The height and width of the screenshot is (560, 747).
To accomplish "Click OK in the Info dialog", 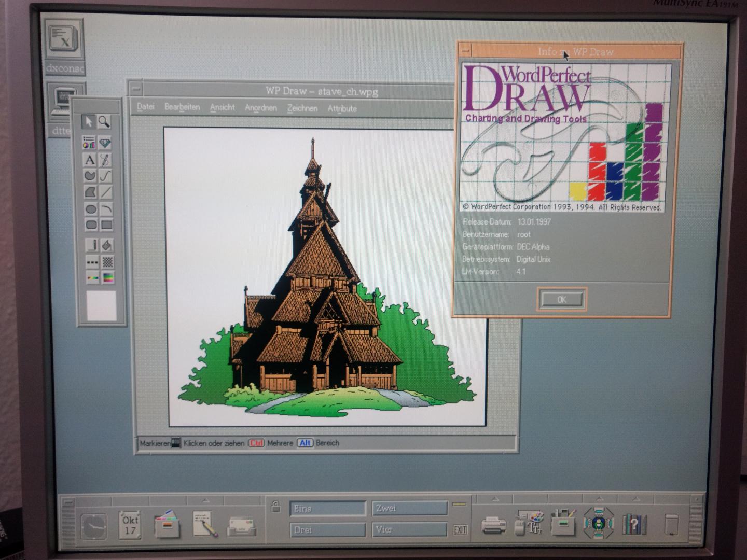I will tap(562, 299).
